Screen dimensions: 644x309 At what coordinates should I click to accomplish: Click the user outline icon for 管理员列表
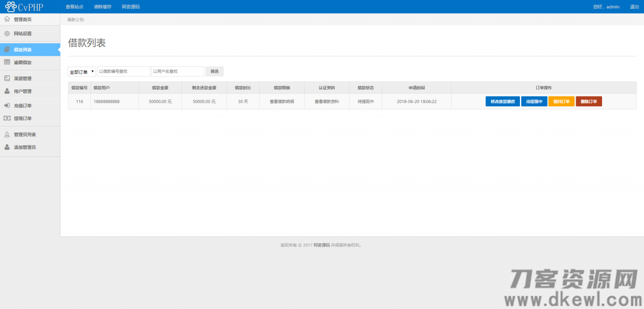(x=7, y=135)
